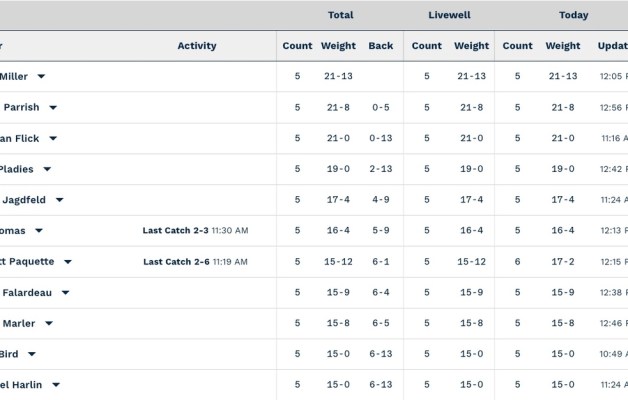Sort by Total Weight column header
The height and width of the screenshot is (400, 628).
[x=338, y=46]
